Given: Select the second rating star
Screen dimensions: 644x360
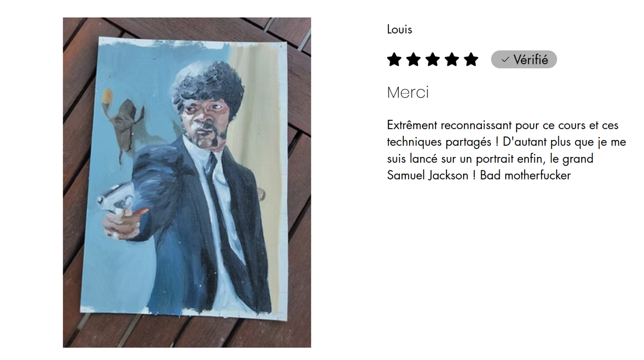Looking at the screenshot, I should click(x=413, y=60).
